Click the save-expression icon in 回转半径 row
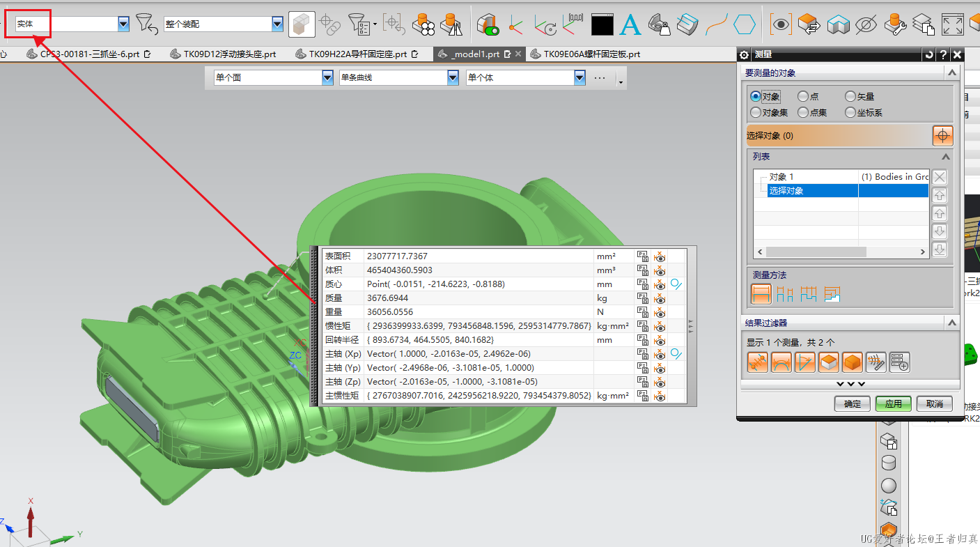980x547 pixels. pyautogui.click(x=643, y=340)
